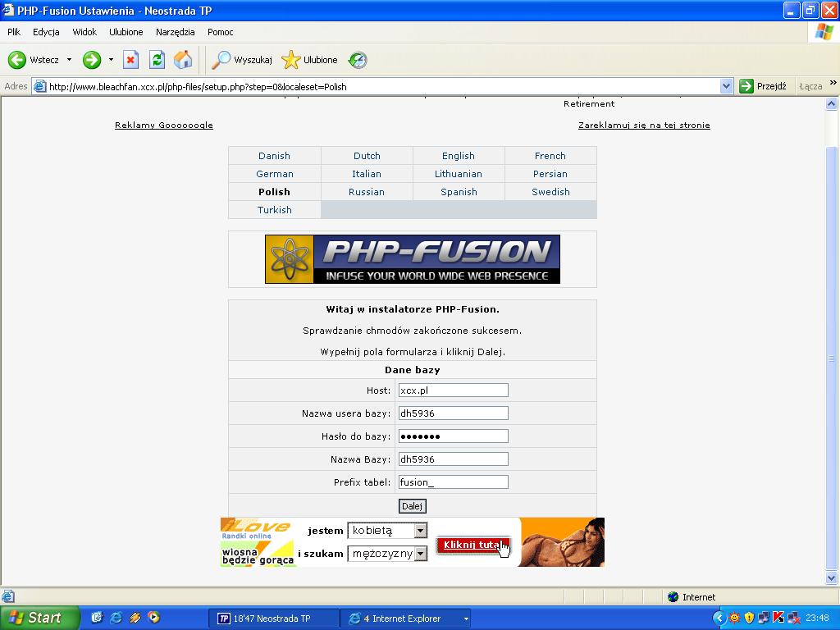The width and height of the screenshot is (840, 630).
Task: Open the Edycja menu
Action: click(x=46, y=32)
